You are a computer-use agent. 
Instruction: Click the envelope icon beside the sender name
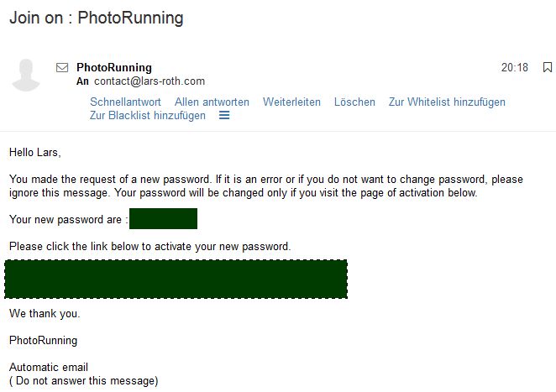62,67
